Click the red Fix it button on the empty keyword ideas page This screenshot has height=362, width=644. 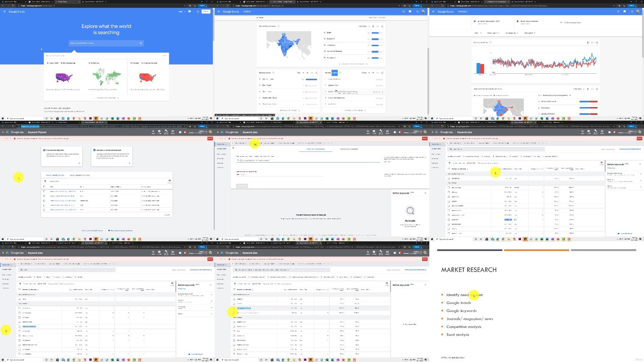point(425,138)
